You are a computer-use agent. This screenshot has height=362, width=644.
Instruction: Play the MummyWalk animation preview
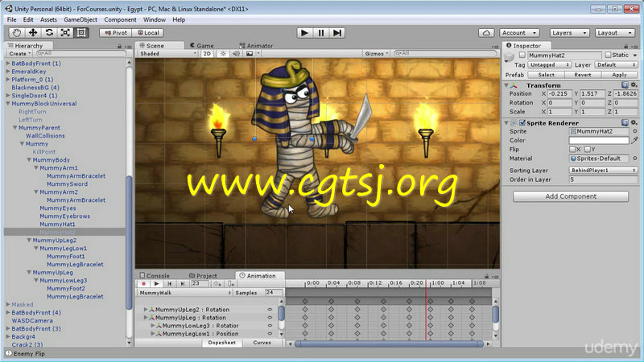point(156,284)
